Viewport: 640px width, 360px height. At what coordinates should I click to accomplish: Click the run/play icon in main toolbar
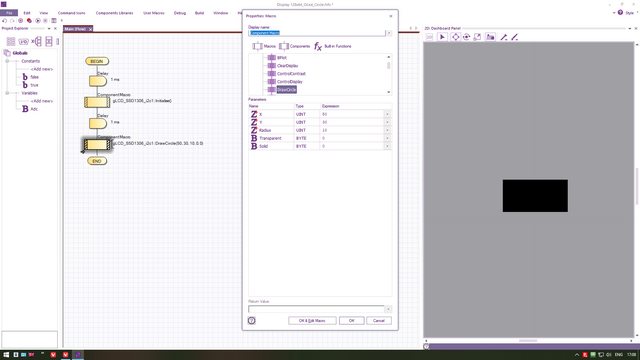coord(38,20)
